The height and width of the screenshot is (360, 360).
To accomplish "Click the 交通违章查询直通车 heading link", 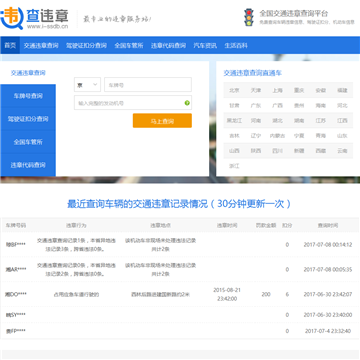I will 252,73.
